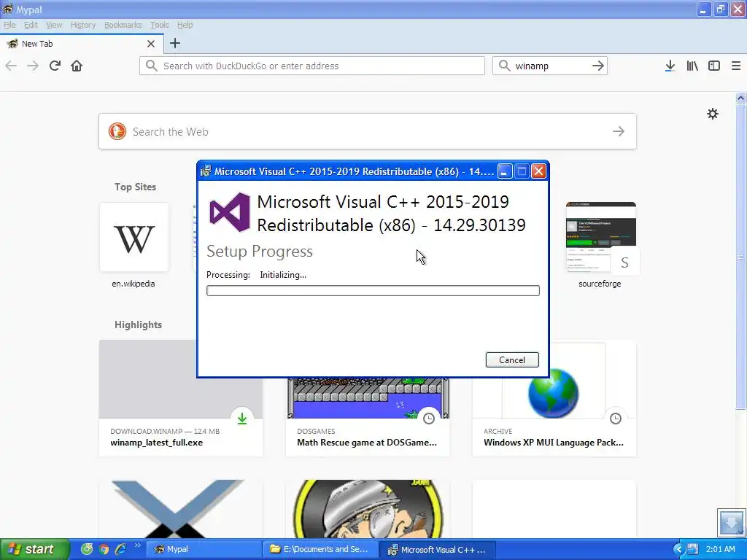Open the File menu in Mypal
The height and width of the screenshot is (560, 747).
9,25
